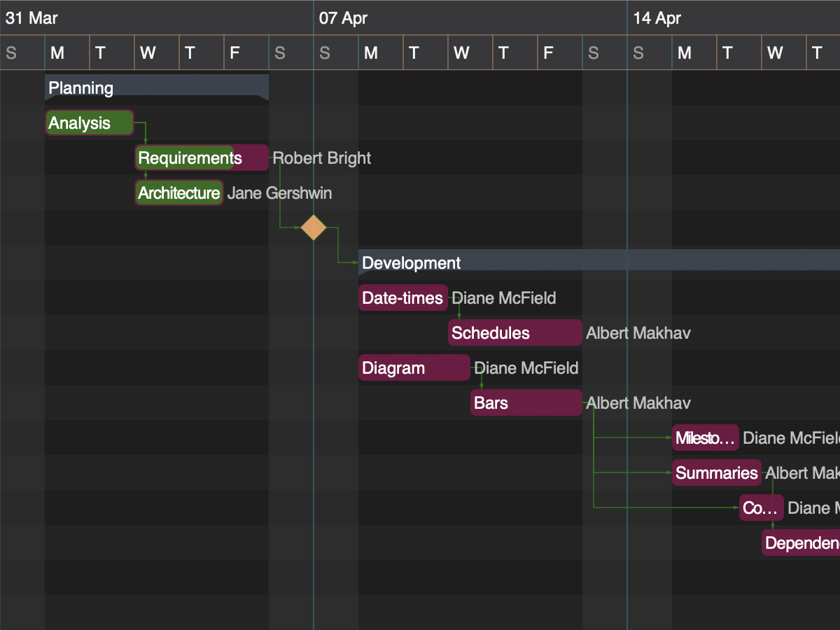Click the truncated Milesto… task bar

pos(705,437)
